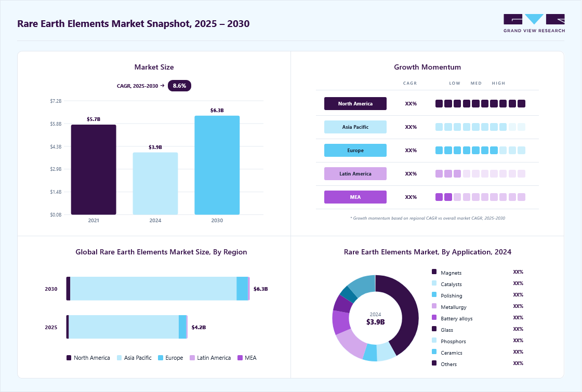582x392 pixels.
Task: Click the $3.9B value in the donut center
Action: pyautogui.click(x=375, y=322)
